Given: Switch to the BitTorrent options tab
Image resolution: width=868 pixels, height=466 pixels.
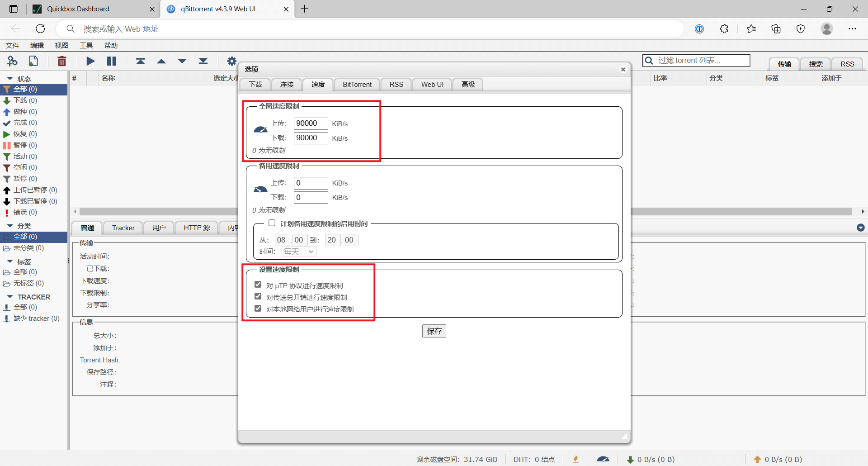Looking at the screenshot, I should (x=357, y=85).
